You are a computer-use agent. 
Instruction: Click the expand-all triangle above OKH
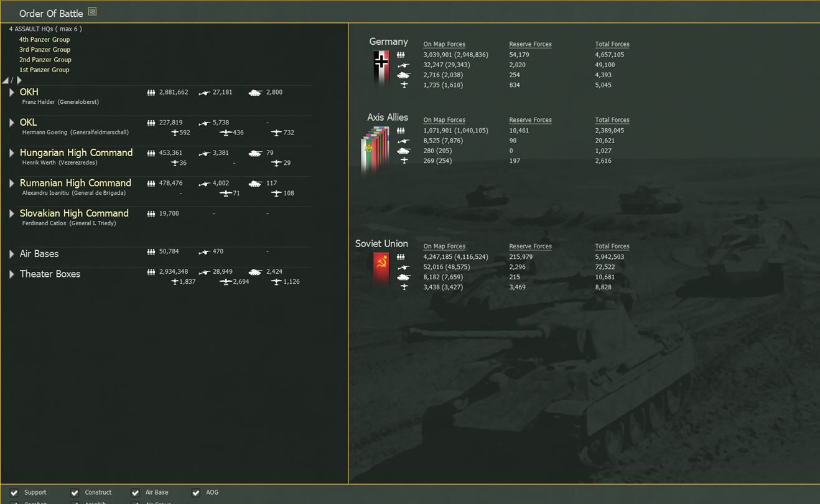19,80
